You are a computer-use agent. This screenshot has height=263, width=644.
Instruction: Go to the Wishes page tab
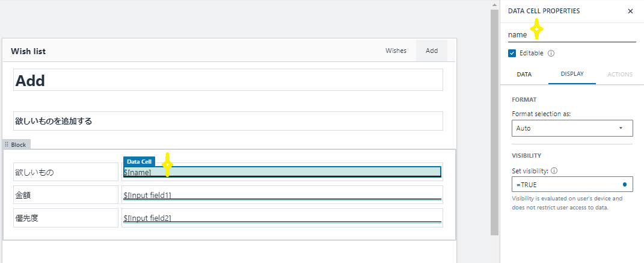(x=396, y=51)
